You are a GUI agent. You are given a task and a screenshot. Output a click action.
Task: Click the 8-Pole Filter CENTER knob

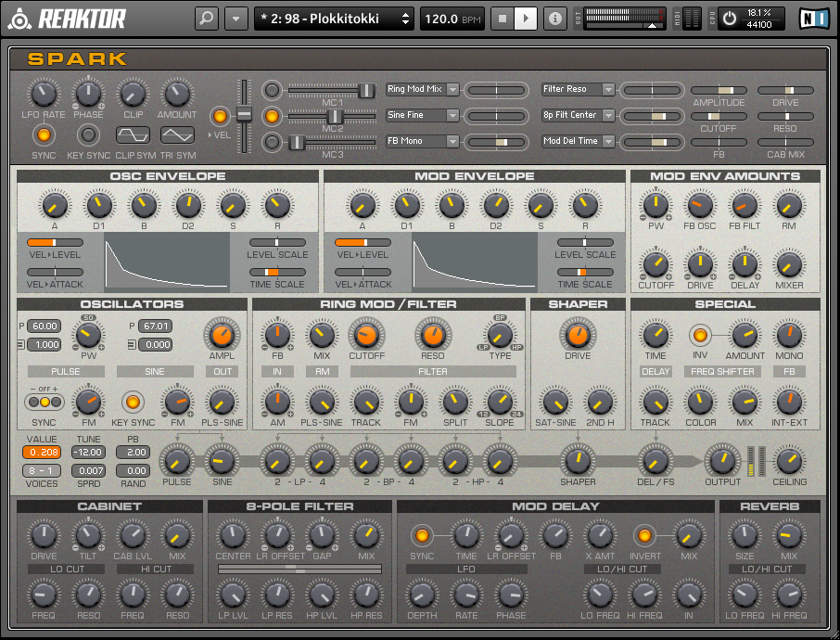(x=233, y=535)
